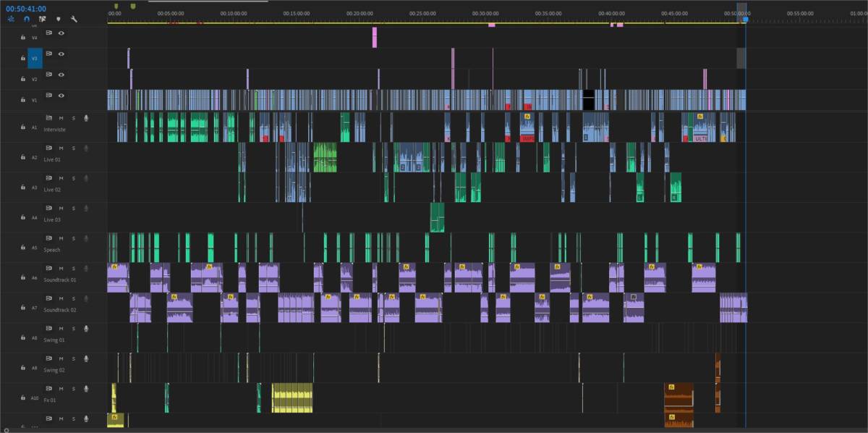Screen dimensions: 868x433
Task: Open Timeline Display Settings with the wrench icon
Action: click(74, 20)
